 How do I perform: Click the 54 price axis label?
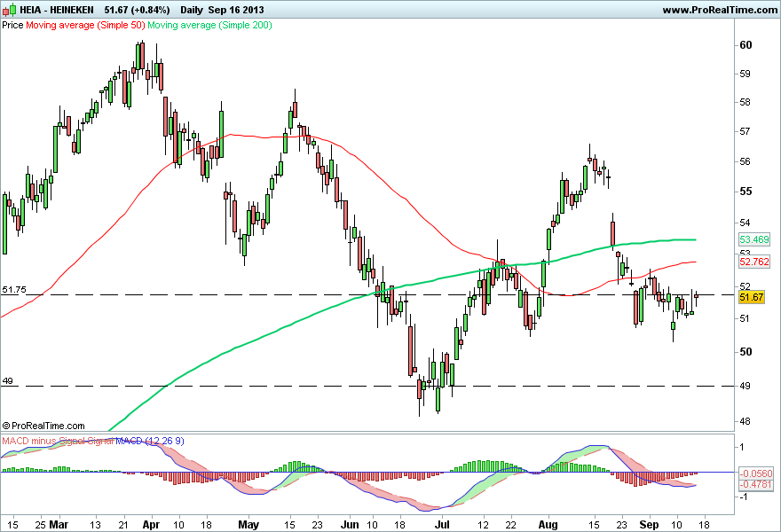(x=745, y=223)
